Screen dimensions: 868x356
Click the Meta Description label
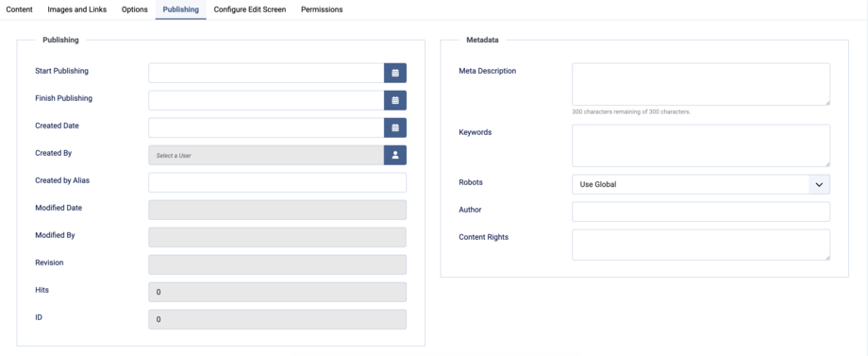point(487,71)
